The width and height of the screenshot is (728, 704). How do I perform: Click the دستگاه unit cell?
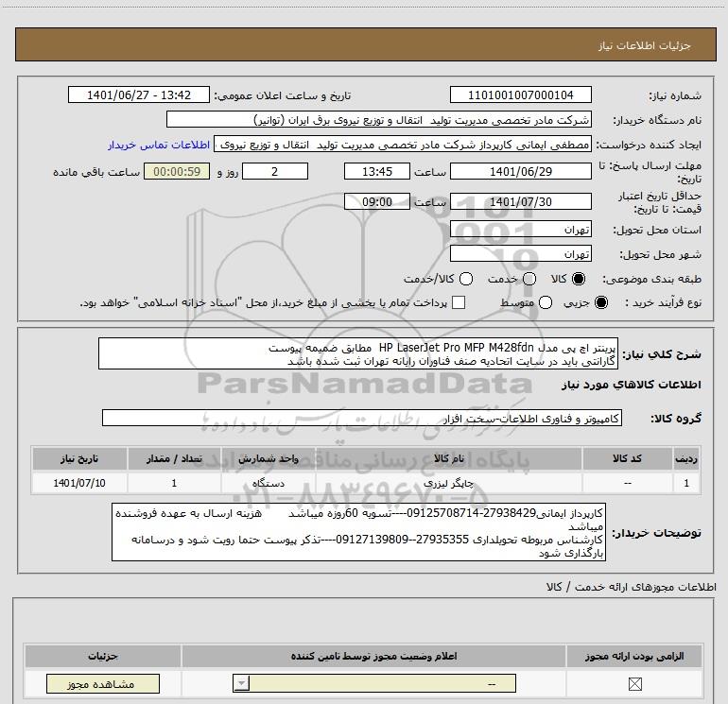point(269,483)
